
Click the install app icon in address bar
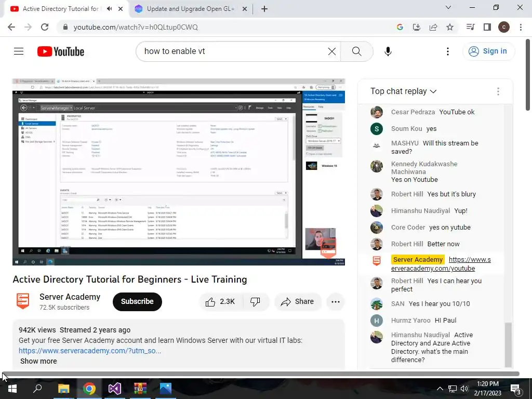[417, 27]
